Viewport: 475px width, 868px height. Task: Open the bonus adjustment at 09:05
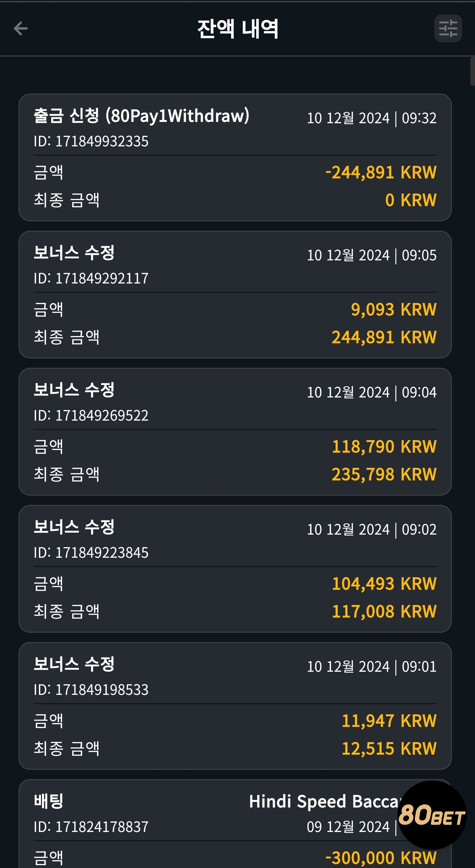click(x=235, y=294)
